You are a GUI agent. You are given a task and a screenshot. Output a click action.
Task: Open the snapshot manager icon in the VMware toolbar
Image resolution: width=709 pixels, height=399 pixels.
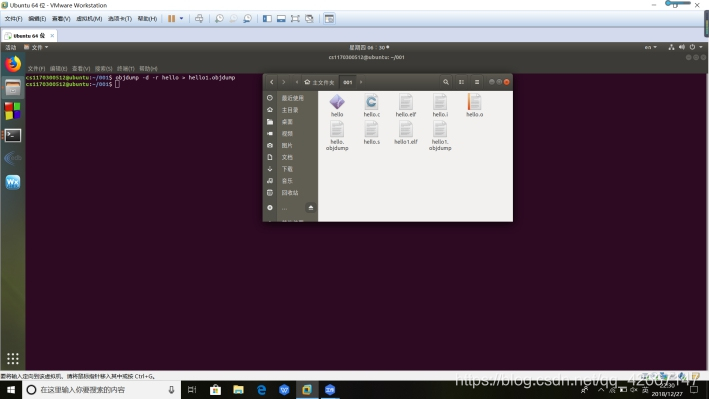pyautogui.click(x=247, y=19)
